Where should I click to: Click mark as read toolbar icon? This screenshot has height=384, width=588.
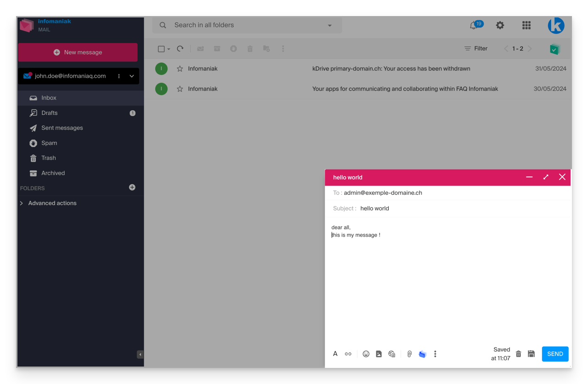coord(201,49)
